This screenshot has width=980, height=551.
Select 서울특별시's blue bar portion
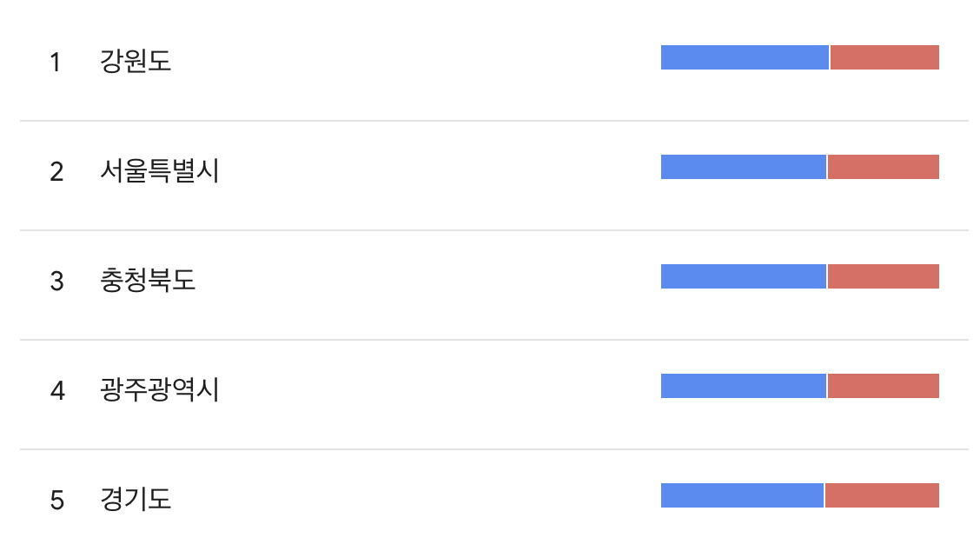point(743,167)
